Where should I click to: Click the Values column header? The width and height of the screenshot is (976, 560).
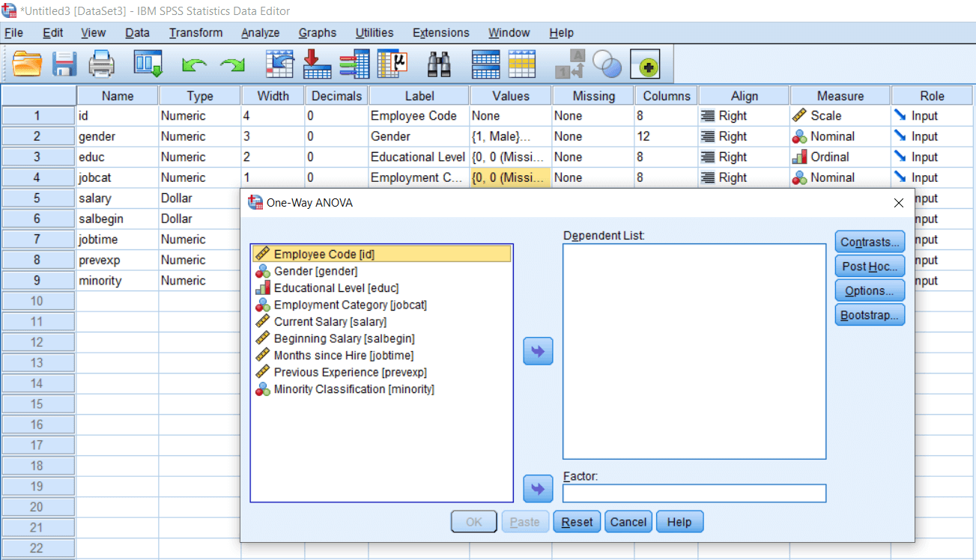click(x=511, y=96)
